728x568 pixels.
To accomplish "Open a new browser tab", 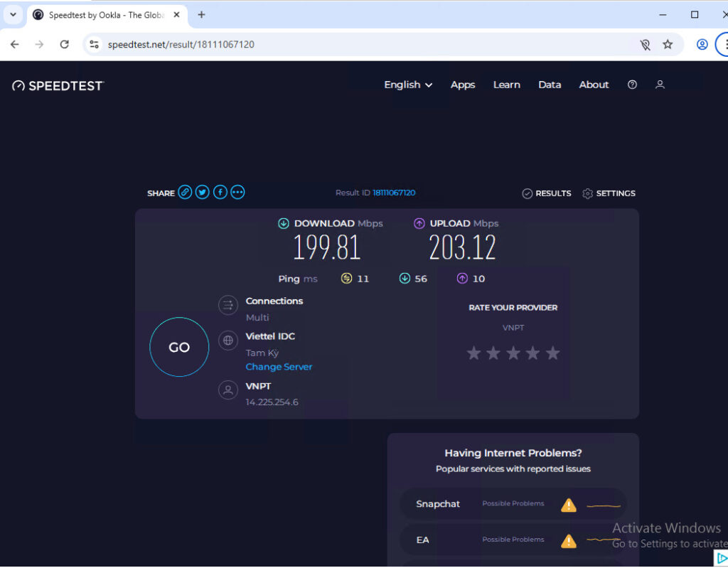I will 201,15.
